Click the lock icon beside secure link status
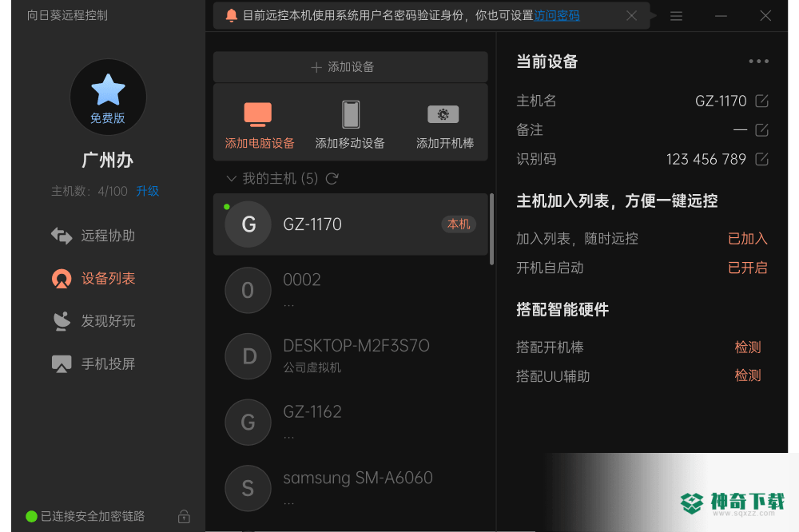Screen dimensions: 799x532 click(x=184, y=516)
